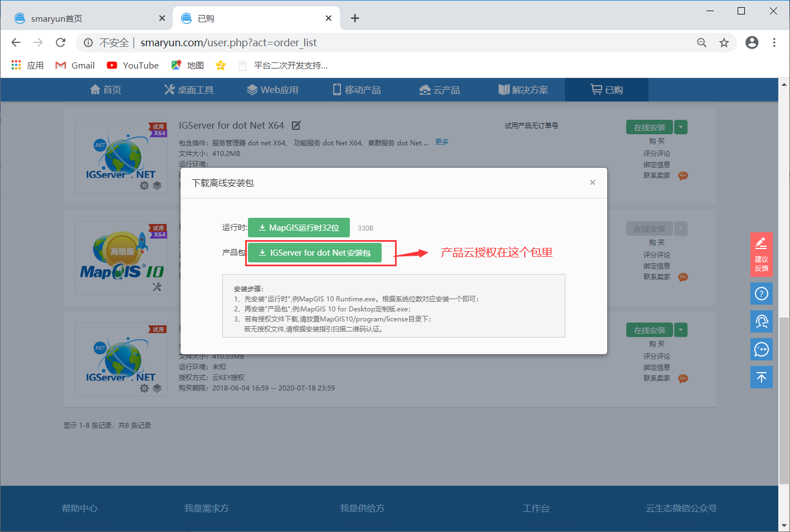This screenshot has width=790, height=532.
Task: Click the customer service headset sidebar icon
Action: point(762,321)
